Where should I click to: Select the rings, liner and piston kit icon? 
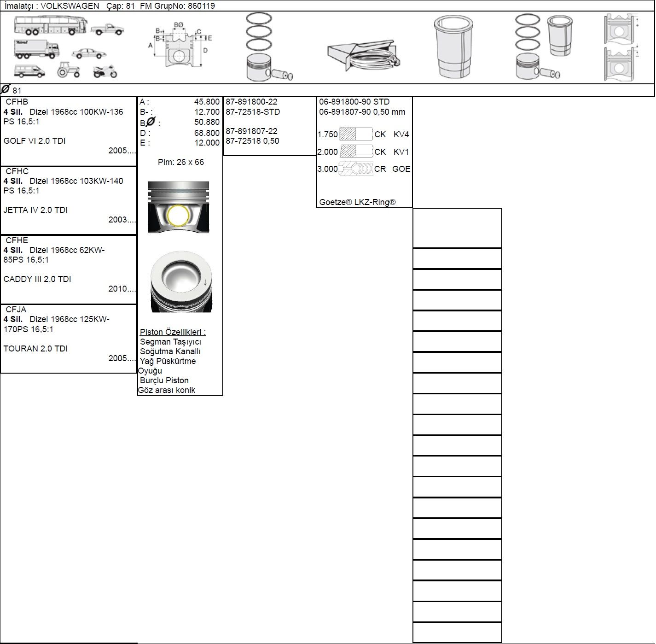544,47
